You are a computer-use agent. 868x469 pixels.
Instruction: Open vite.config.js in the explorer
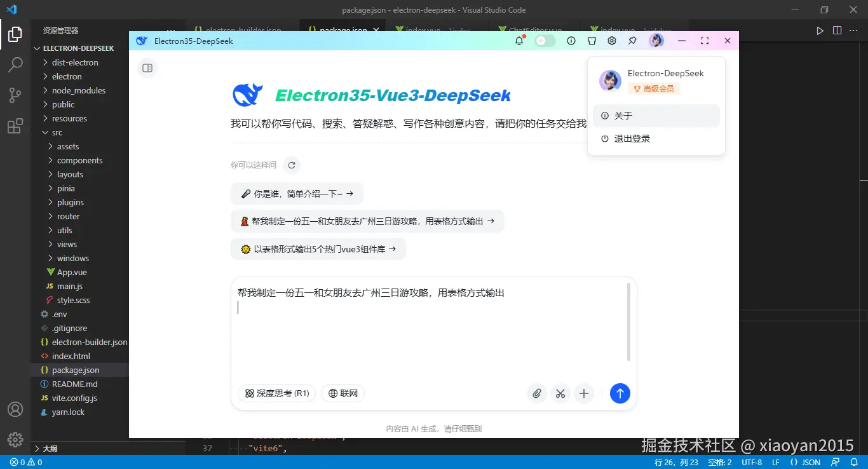point(79,398)
